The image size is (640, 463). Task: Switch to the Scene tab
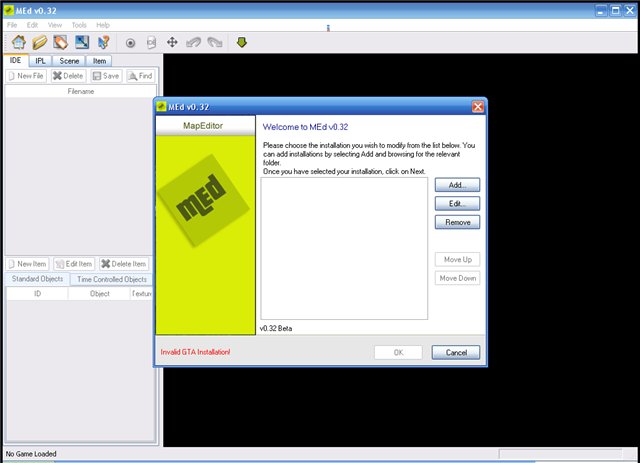pos(69,60)
